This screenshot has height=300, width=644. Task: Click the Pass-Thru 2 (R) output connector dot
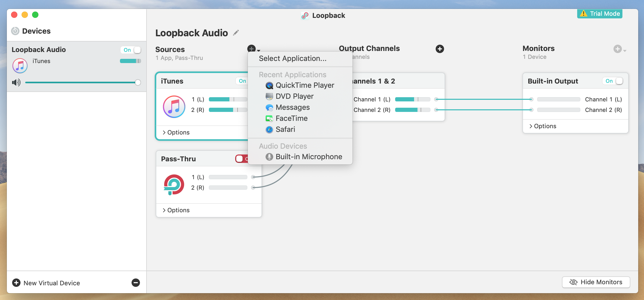click(x=253, y=188)
